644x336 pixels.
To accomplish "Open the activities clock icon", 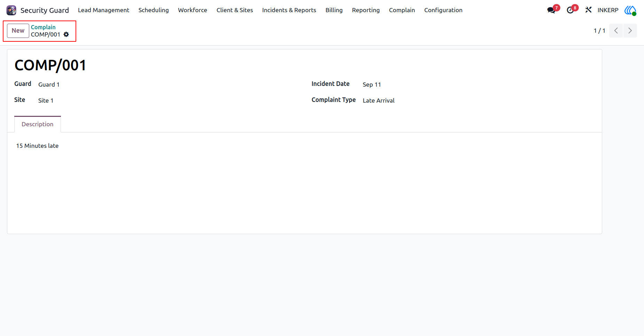I will pyautogui.click(x=570, y=10).
